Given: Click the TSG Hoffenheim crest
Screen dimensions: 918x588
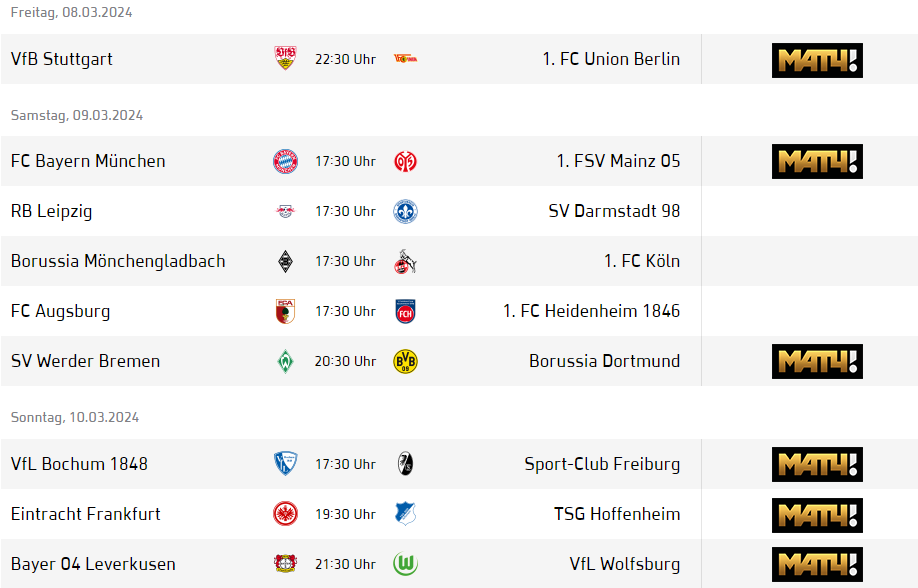Looking at the screenshot, I should pos(405,514).
